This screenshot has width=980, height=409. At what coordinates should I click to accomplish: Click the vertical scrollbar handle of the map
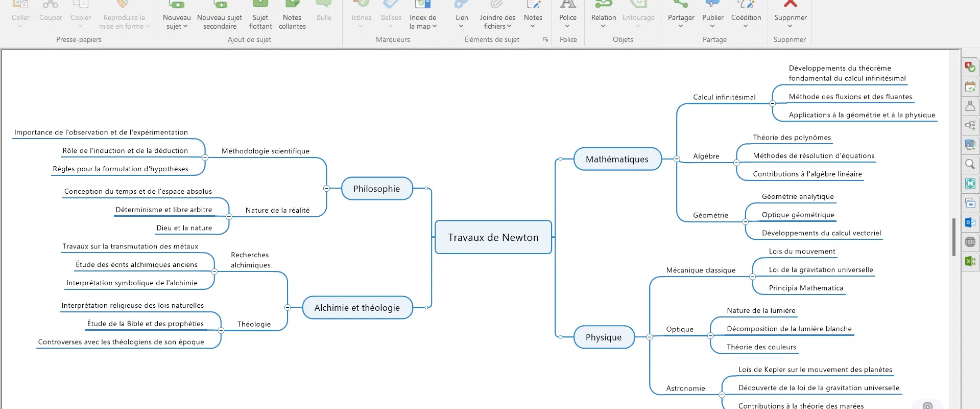pos(953,237)
